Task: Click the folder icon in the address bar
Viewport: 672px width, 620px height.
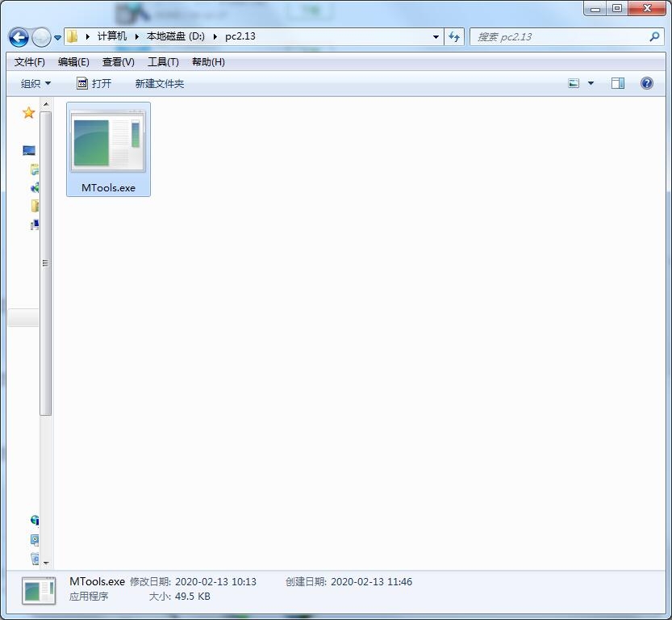Action: tap(73, 36)
